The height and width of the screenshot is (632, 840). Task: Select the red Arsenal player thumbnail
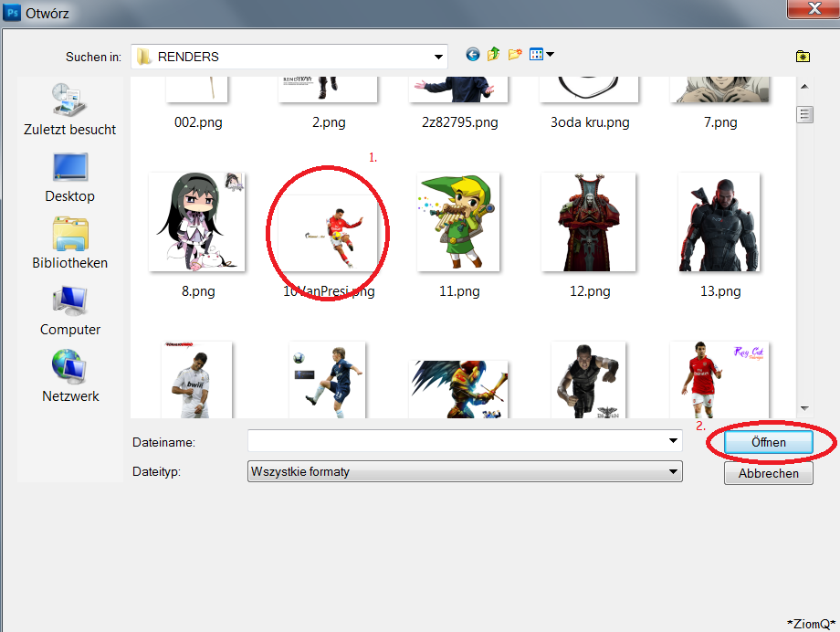click(x=719, y=380)
